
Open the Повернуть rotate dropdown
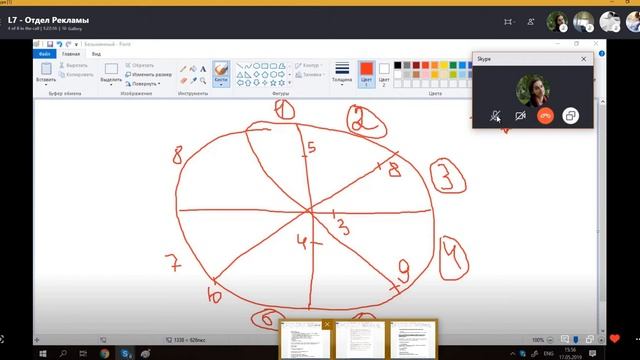click(x=142, y=84)
